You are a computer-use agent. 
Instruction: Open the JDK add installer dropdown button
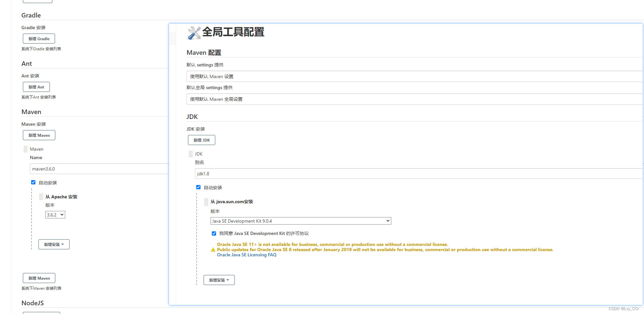[219, 280]
